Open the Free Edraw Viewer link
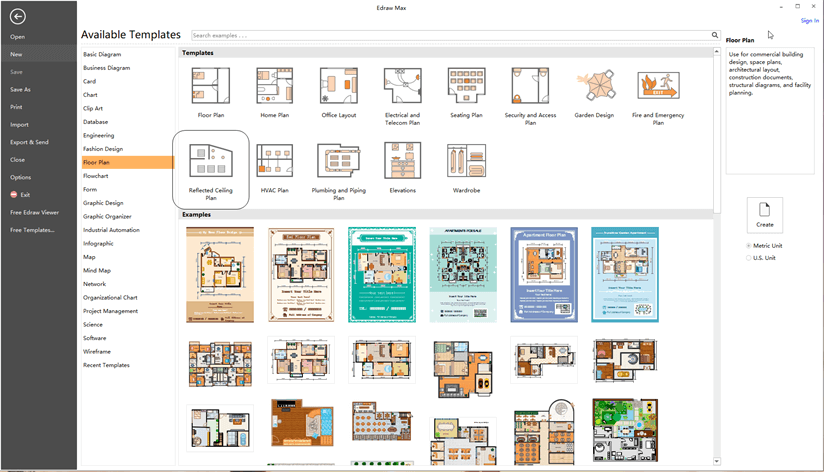 pos(35,212)
